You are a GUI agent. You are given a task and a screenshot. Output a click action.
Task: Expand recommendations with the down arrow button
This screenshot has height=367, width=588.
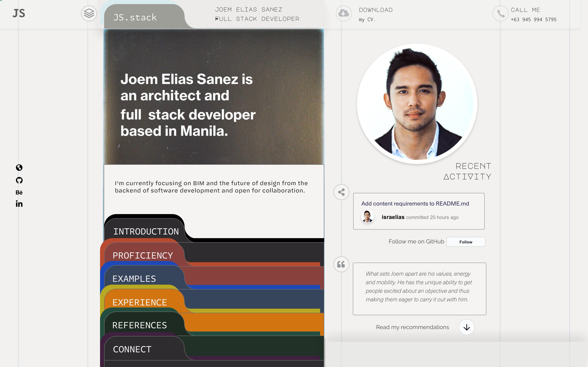(467, 327)
